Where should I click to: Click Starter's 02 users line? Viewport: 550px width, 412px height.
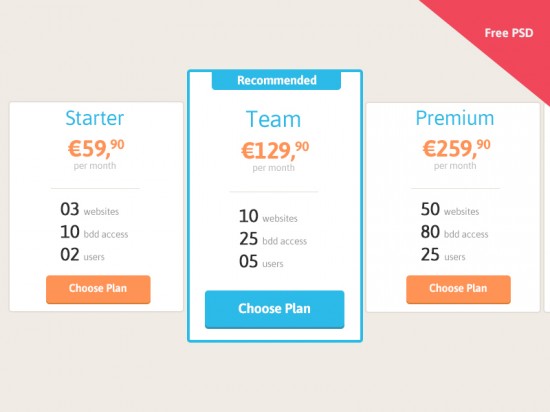point(82,255)
